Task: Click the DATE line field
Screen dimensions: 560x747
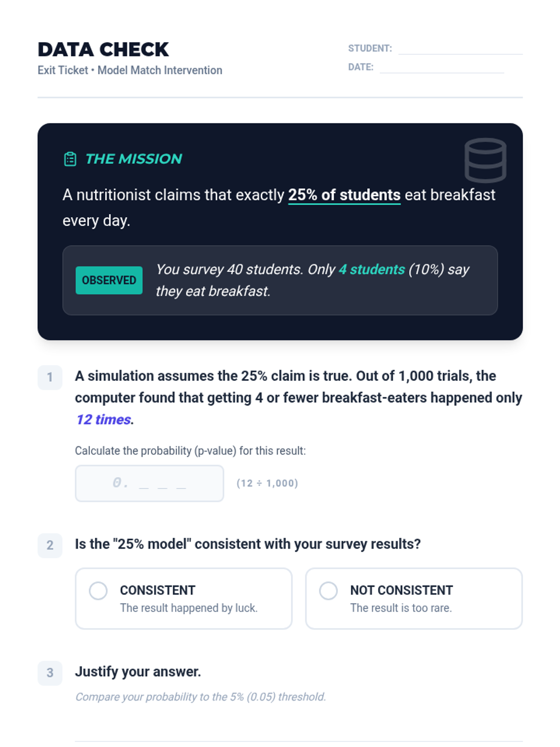Action: 441,68
